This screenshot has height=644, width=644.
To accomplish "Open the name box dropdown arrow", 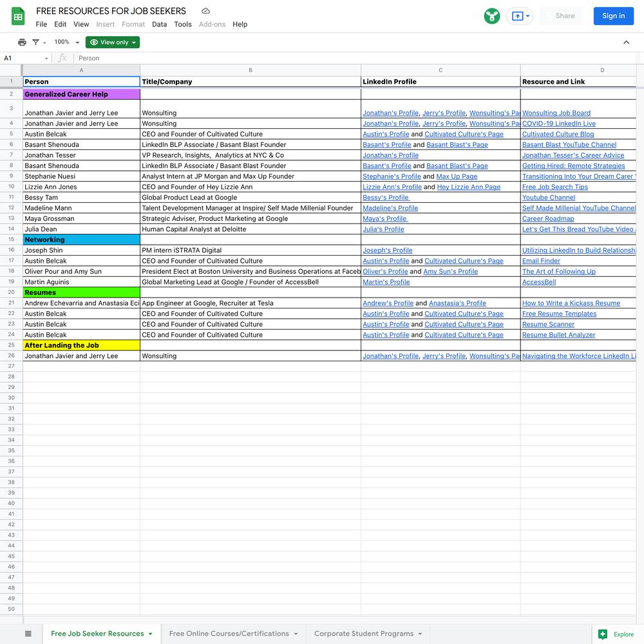I will [x=46, y=59].
